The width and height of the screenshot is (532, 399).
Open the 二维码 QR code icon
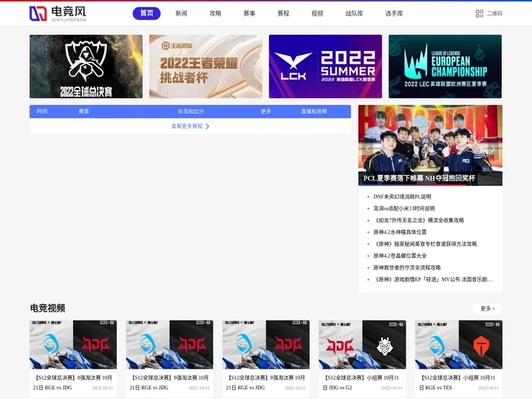coord(480,13)
